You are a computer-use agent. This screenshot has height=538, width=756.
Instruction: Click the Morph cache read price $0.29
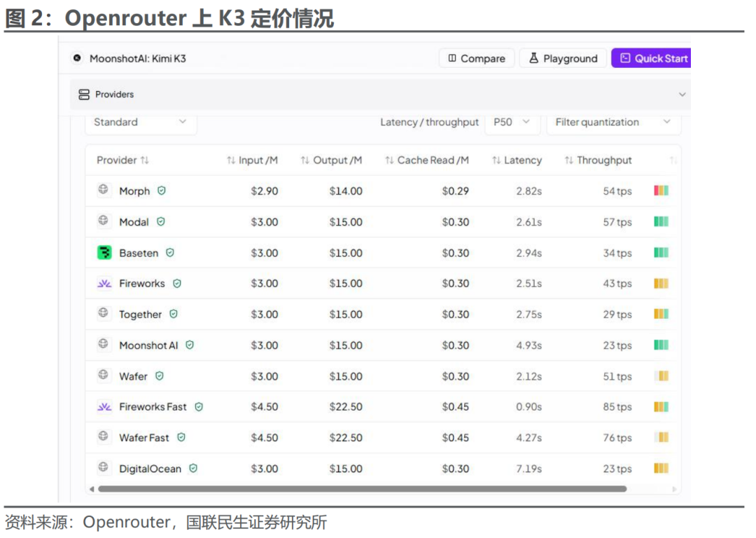[455, 191]
